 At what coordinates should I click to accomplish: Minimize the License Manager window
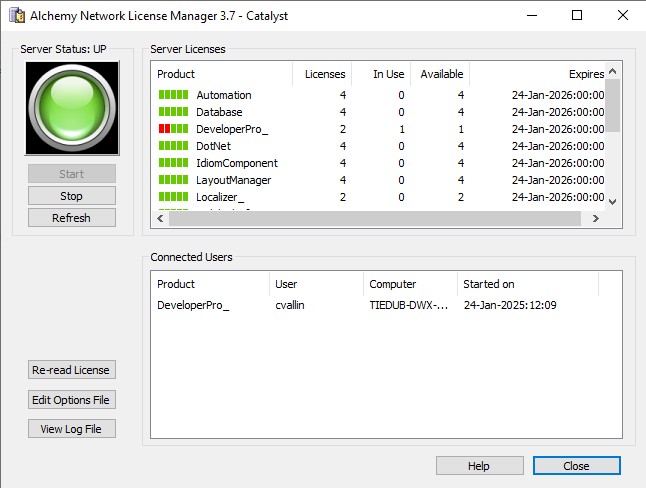[532, 15]
